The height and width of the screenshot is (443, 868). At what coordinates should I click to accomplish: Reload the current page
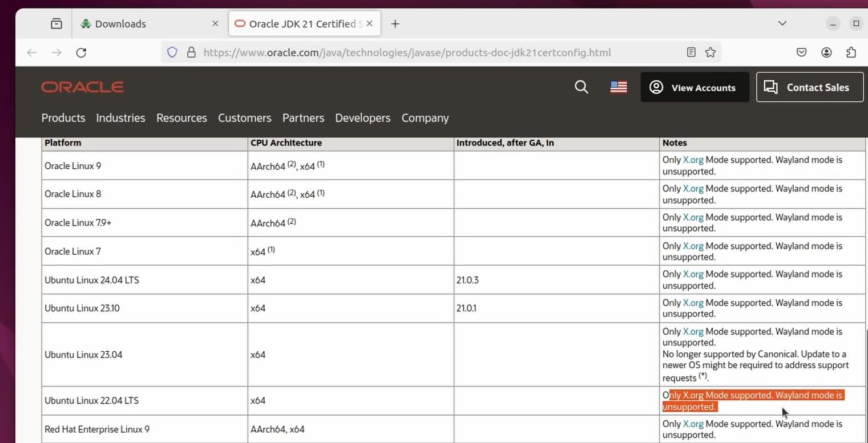[81, 52]
